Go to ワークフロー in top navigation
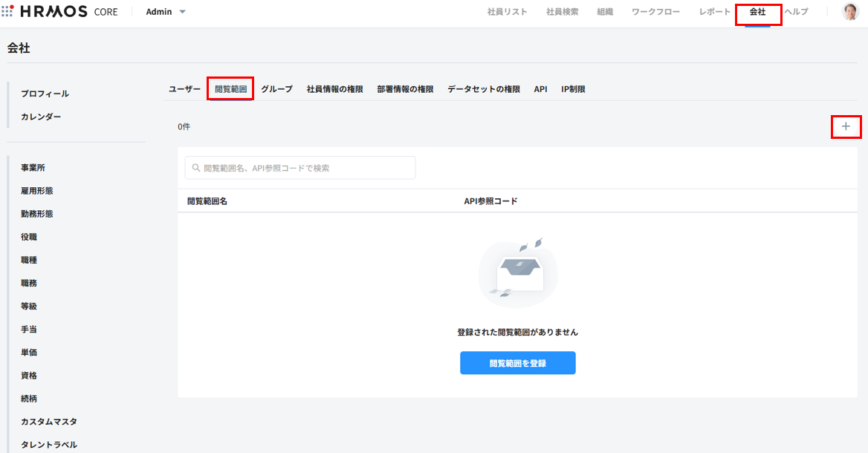This screenshot has width=868, height=453. (655, 12)
